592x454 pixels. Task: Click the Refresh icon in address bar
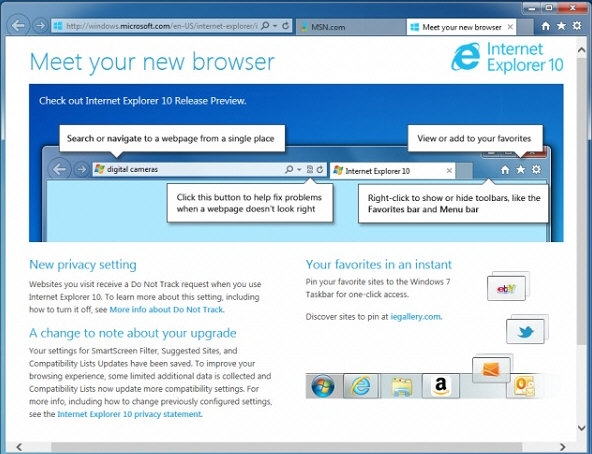pos(286,26)
